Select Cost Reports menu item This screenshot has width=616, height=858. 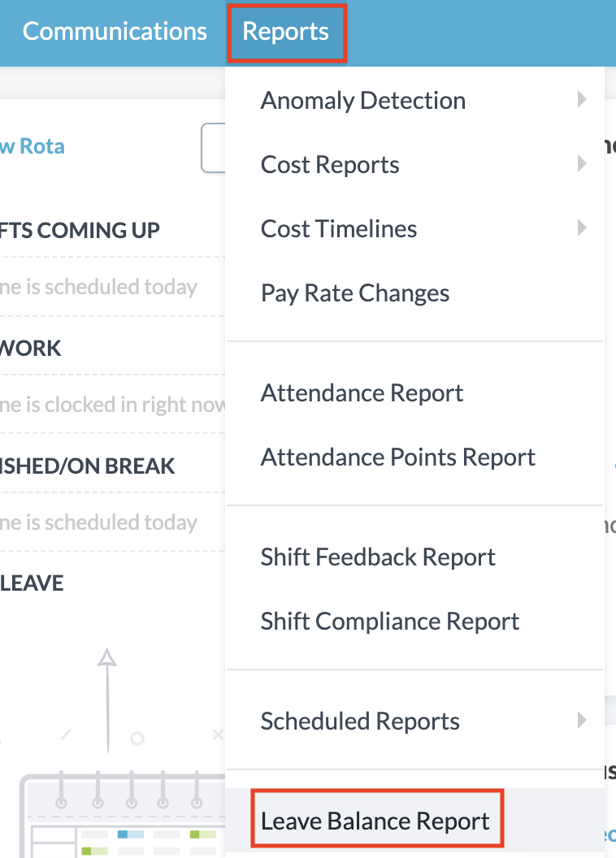(x=330, y=165)
